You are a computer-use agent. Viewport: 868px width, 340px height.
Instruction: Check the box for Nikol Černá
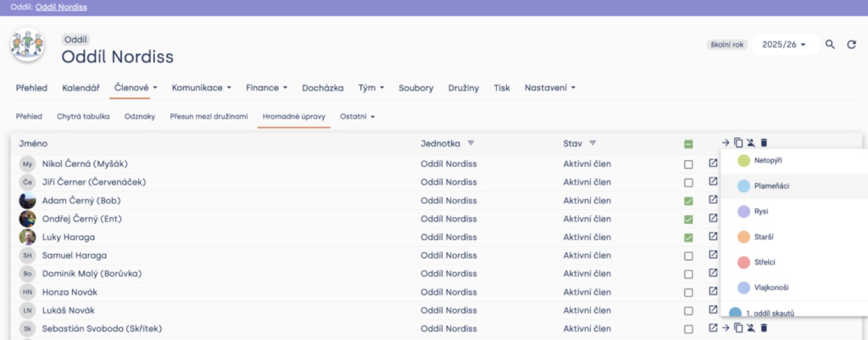[688, 164]
